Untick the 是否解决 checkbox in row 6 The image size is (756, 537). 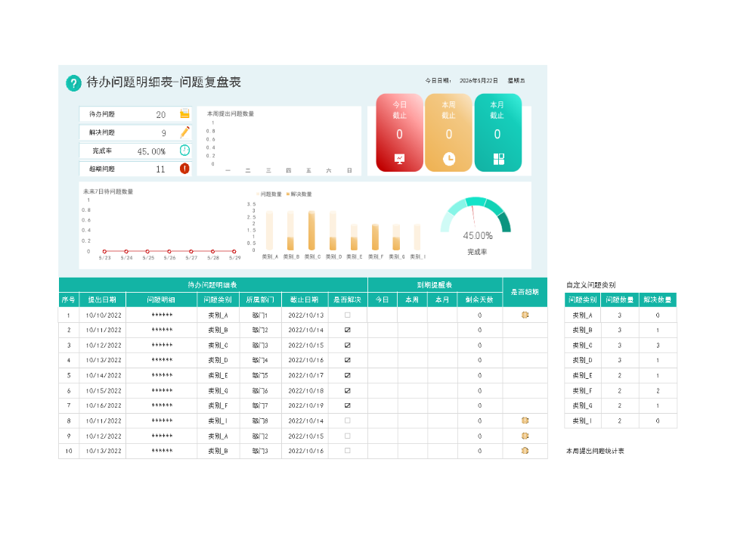(x=348, y=391)
